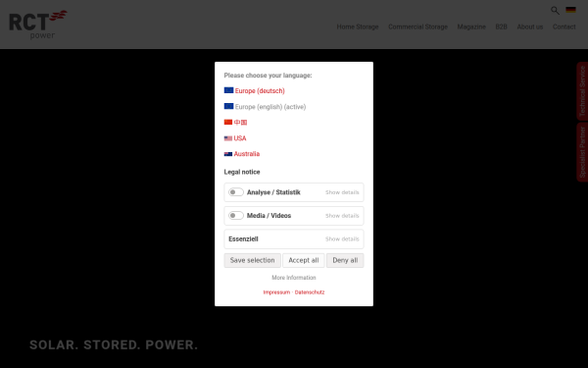Open the B2B menu item

501,26
